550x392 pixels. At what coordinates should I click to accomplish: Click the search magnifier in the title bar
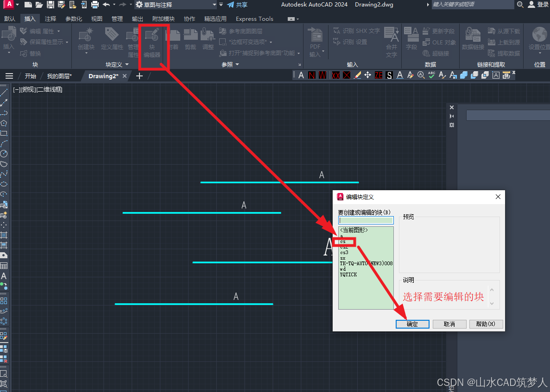coord(520,5)
